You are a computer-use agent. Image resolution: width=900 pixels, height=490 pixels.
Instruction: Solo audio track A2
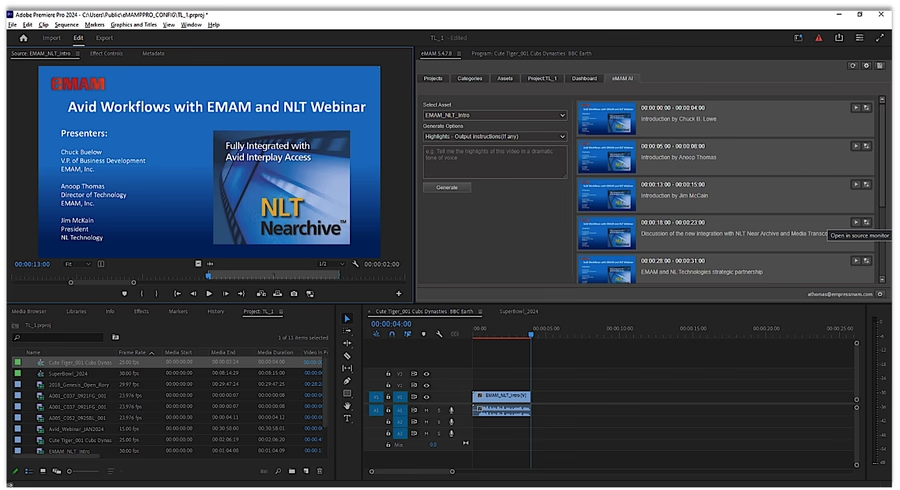coord(439,422)
